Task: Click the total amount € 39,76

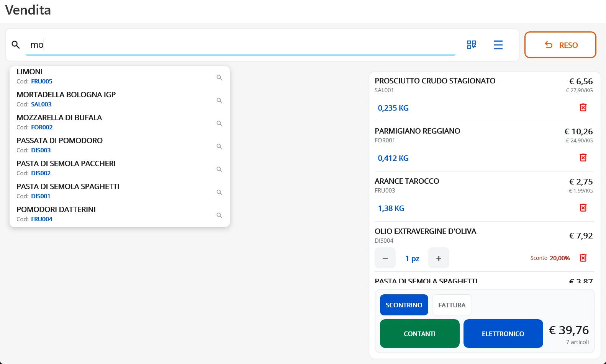Action: [x=569, y=330]
